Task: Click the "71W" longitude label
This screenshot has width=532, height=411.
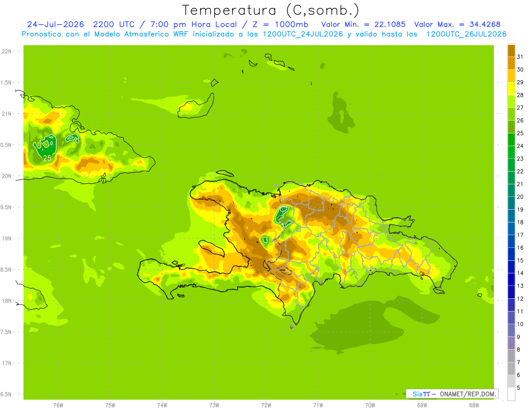Action: click(x=318, y=405)
